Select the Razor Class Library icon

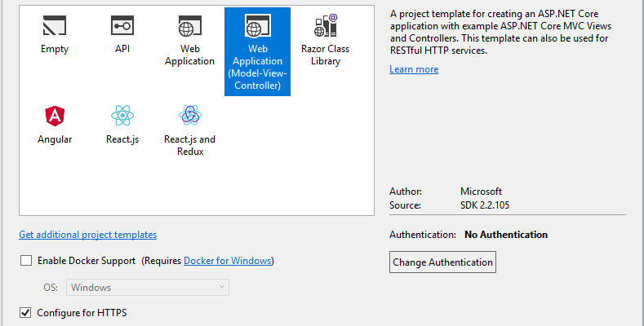click(325, 26)
